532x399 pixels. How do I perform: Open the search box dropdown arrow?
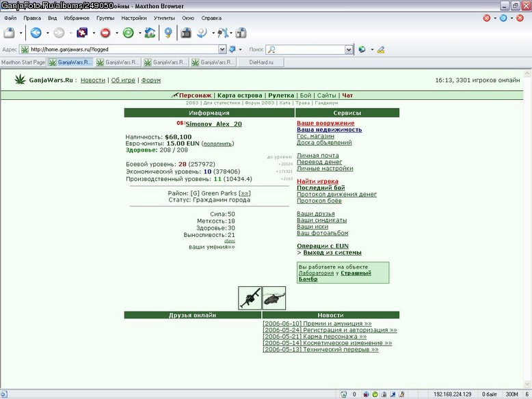coord(349,50)
